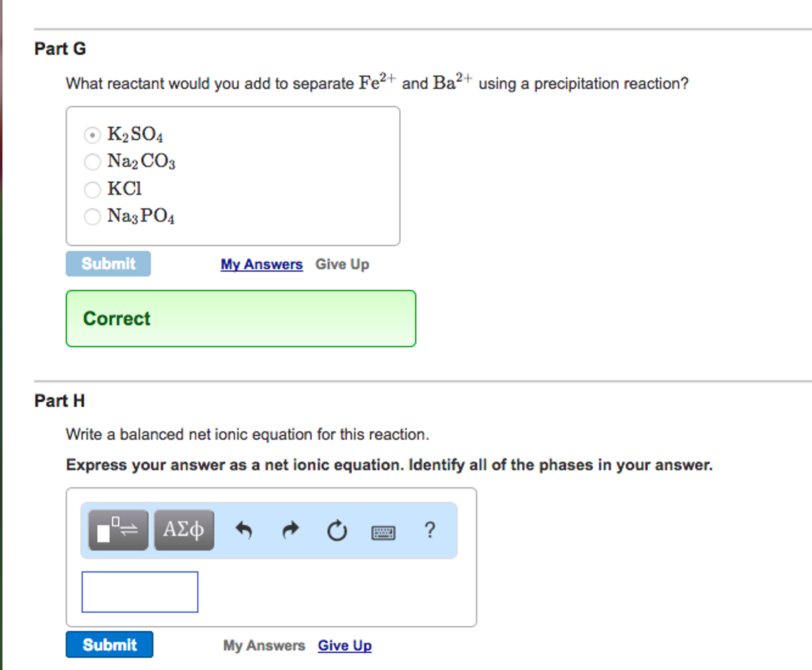Screen dimensions: 812x670
Task: Open equation editor help via question mark
Action: click(430, 530)
